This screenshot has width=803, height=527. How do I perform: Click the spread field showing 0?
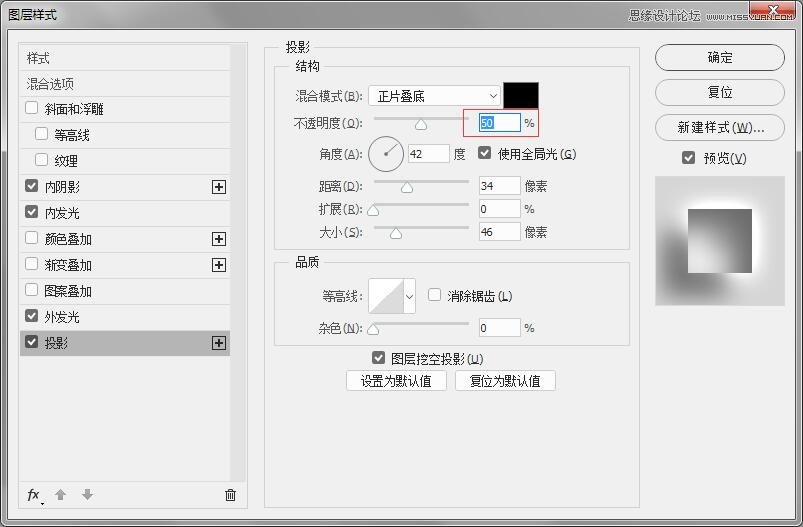(500, 209)
